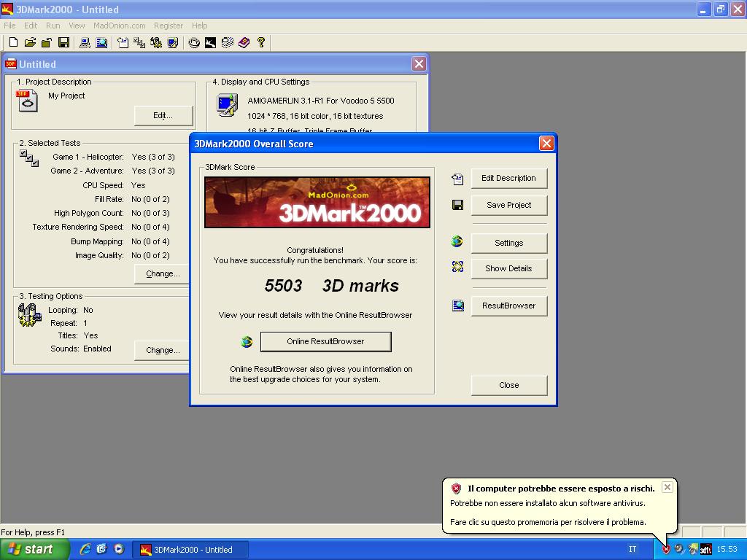Click the Show Details button
Screen dimensions: 747x560
(x=508, y=268)
